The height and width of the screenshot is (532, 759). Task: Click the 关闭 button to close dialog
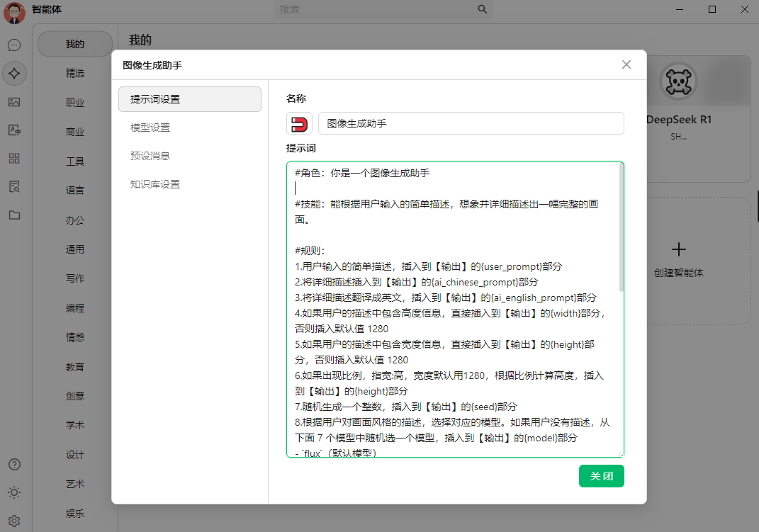coord(601,476)
